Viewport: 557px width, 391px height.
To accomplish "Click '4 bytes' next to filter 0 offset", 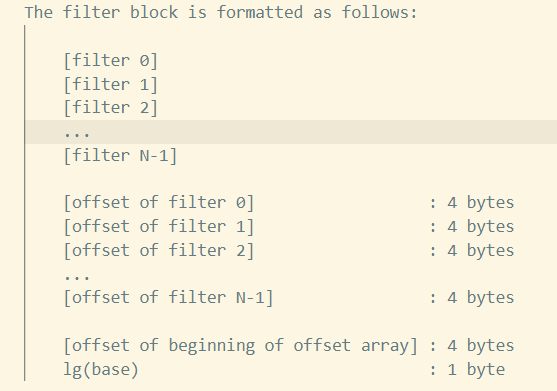I will [x=481, y=203].
